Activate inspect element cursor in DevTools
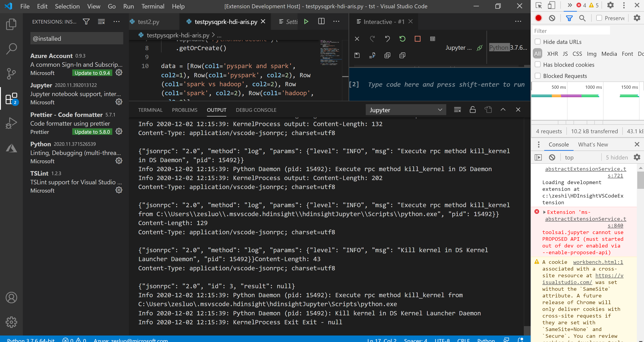 tap(538, 5)
